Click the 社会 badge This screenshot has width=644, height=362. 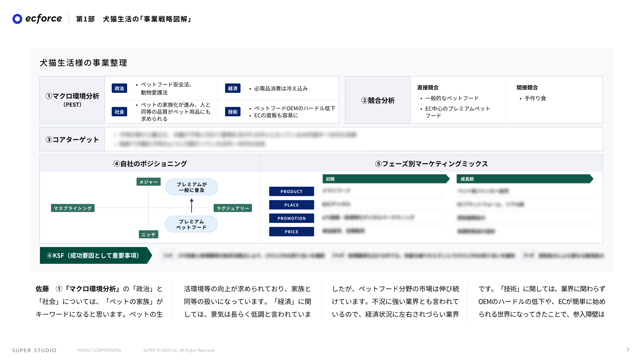pos(119,112)
